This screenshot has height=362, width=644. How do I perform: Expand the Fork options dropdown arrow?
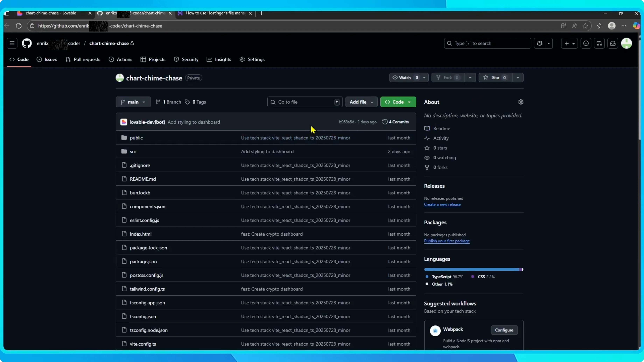[470, 78]
